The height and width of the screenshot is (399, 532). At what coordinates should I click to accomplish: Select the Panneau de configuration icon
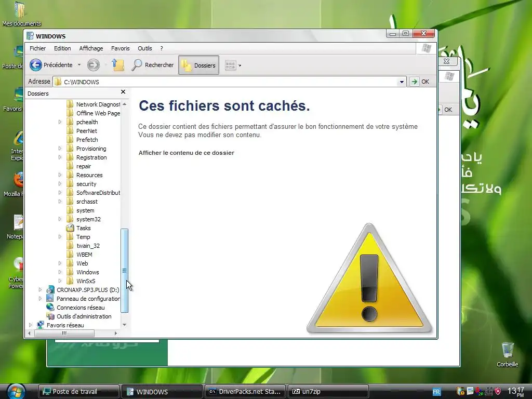[50, 298]
